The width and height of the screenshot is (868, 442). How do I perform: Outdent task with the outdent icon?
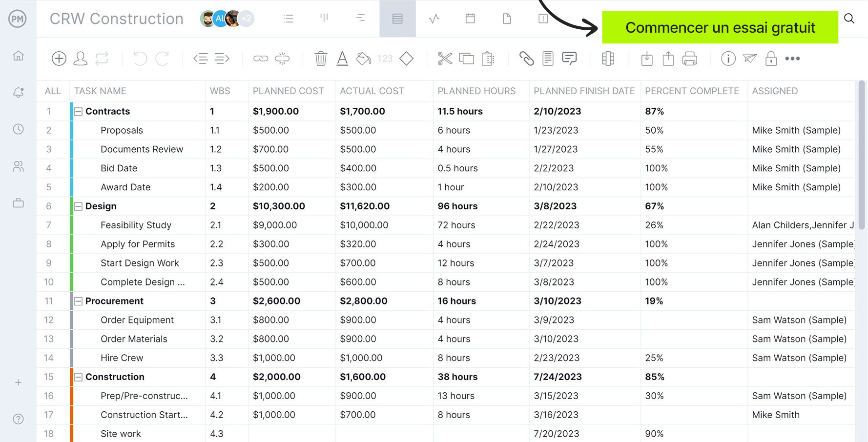coord(201,59)
